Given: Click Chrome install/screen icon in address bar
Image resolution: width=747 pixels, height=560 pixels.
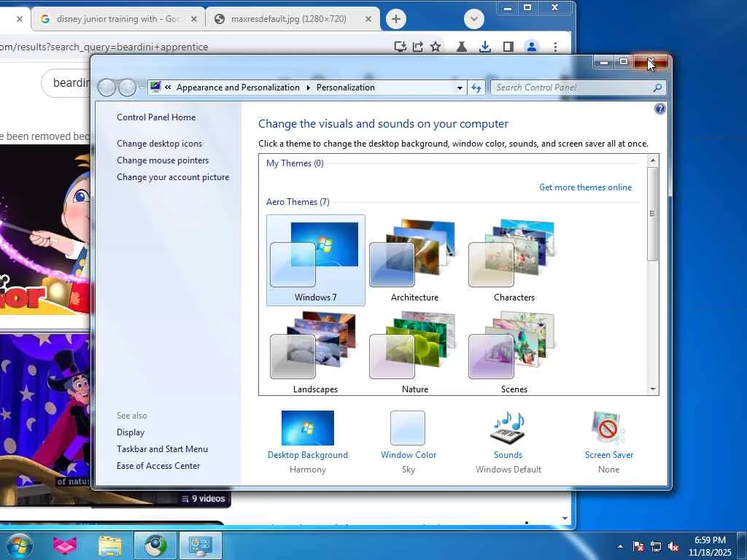Looking at the screenshot, I should [400, 47].
